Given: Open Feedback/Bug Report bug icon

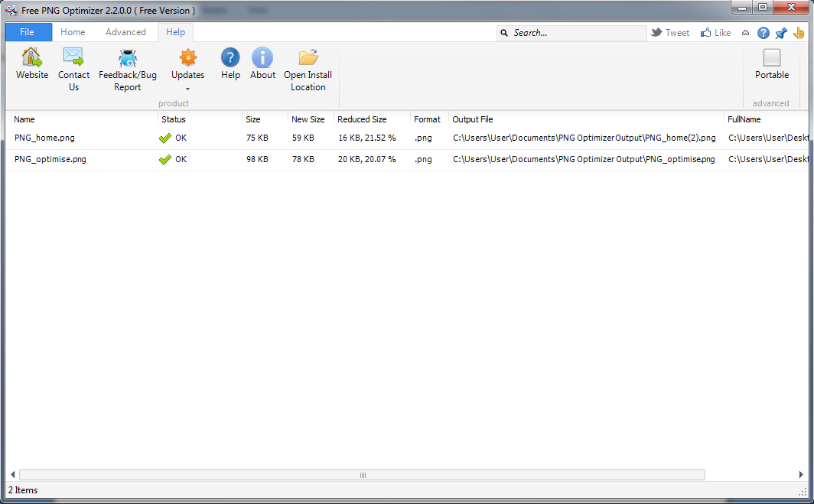Looking at the screenshot, I should pyautogui.click(x=127, y=57).
